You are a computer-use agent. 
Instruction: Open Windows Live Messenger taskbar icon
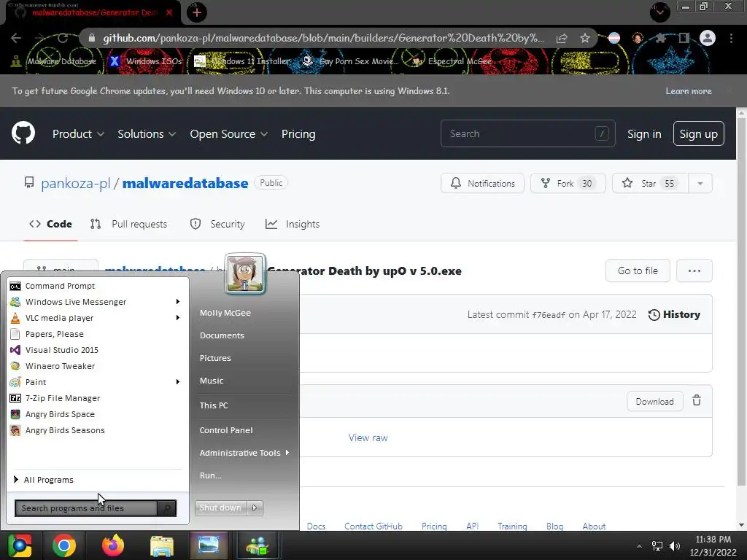pyautogui.click(x=258, y=545)
